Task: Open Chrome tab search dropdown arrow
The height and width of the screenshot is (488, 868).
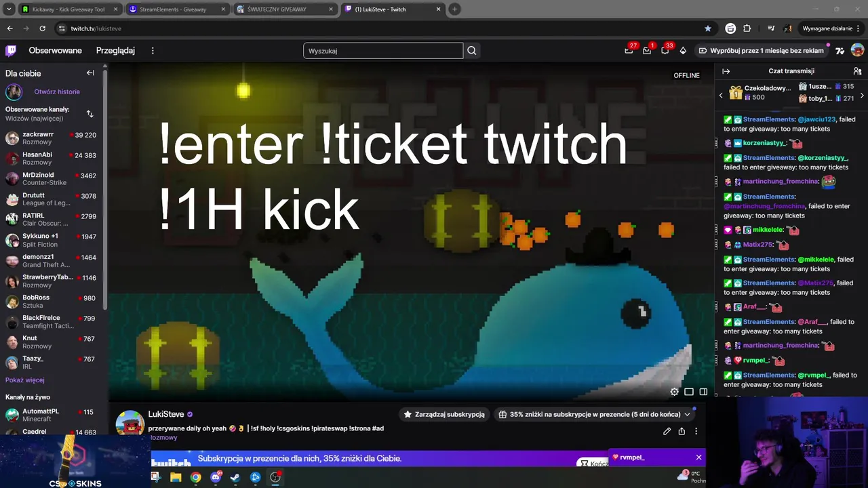Action: [x=9, y=9]
